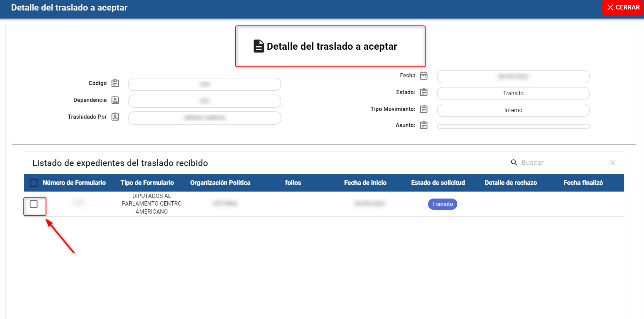The height and width of the screenshot is (319, 644).
Task: Click the empty Asunto field
Action: coord(513,126)
